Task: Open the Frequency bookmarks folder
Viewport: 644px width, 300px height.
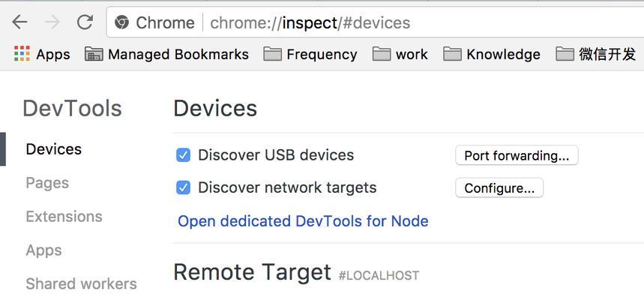Action: pos(310,54)
